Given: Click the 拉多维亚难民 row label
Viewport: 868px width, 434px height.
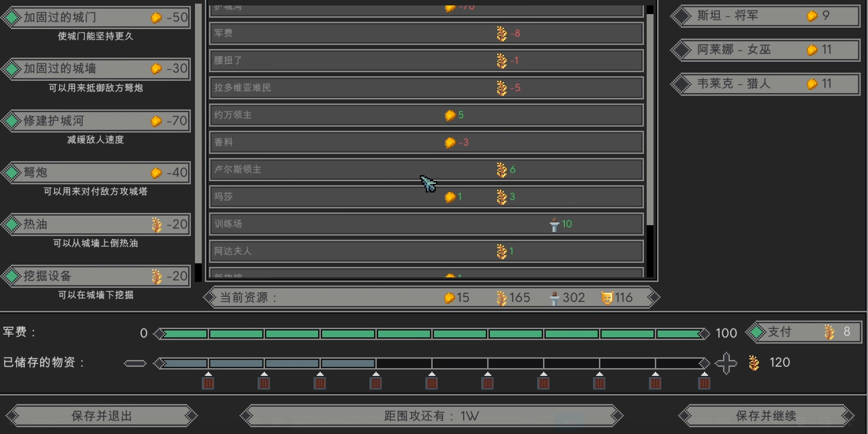Looking at the screenshot, I should 243,88.
